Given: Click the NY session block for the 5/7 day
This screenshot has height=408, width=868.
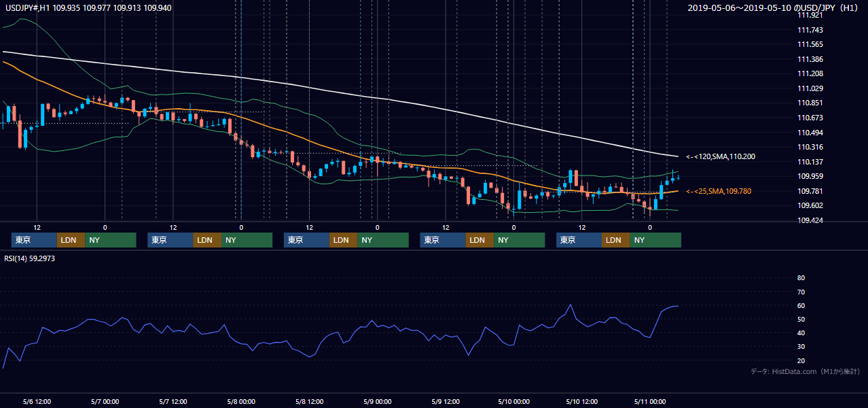Looking at the screenshot, I should click(x=247, y=240).
